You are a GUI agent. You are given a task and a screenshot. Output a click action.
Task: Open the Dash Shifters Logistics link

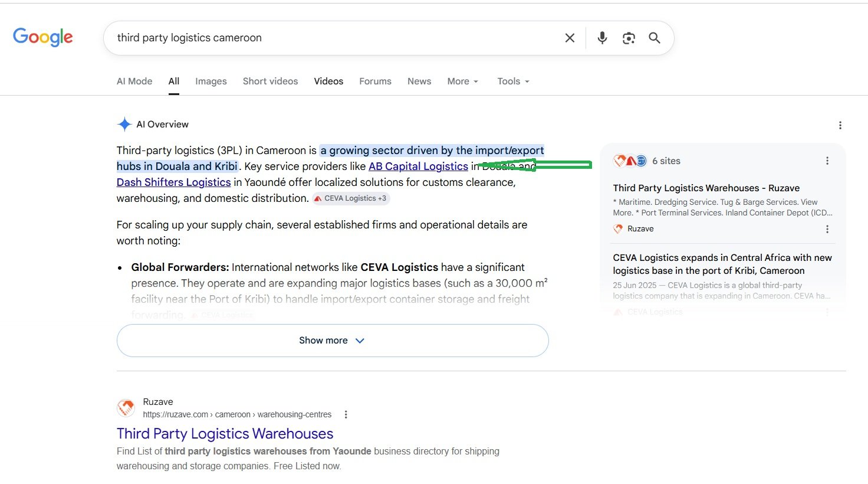[x=173, y=182]
